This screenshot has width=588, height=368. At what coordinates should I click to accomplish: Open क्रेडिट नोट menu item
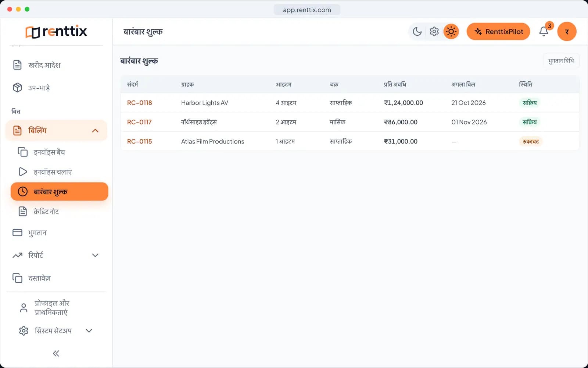click(x=59, y=211)
